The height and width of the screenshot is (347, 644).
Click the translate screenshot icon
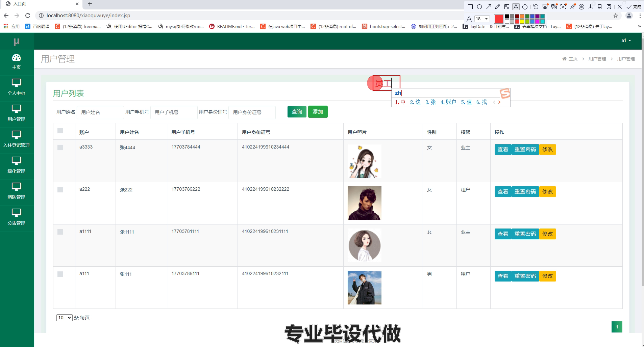[x=554, y=7]
